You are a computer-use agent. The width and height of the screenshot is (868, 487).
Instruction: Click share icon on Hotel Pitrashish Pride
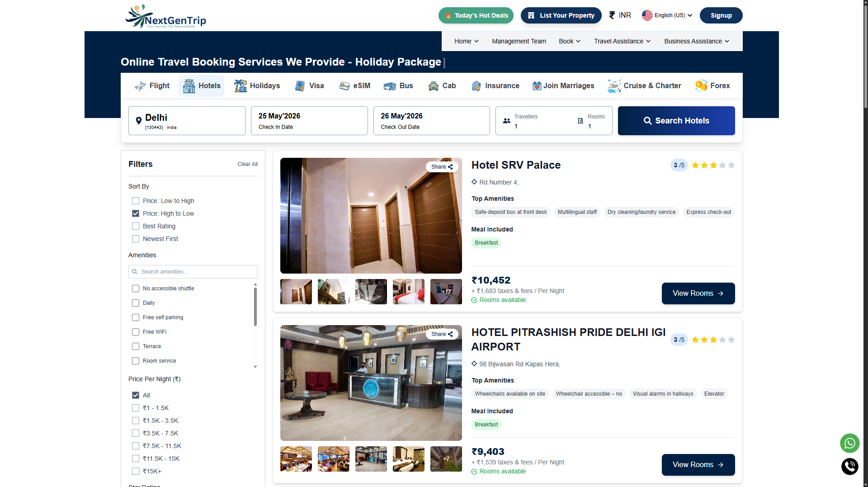[x=450, y=334]
